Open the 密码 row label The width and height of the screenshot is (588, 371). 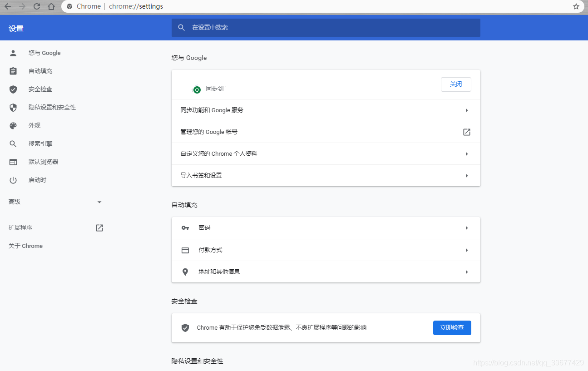point(204,228)
